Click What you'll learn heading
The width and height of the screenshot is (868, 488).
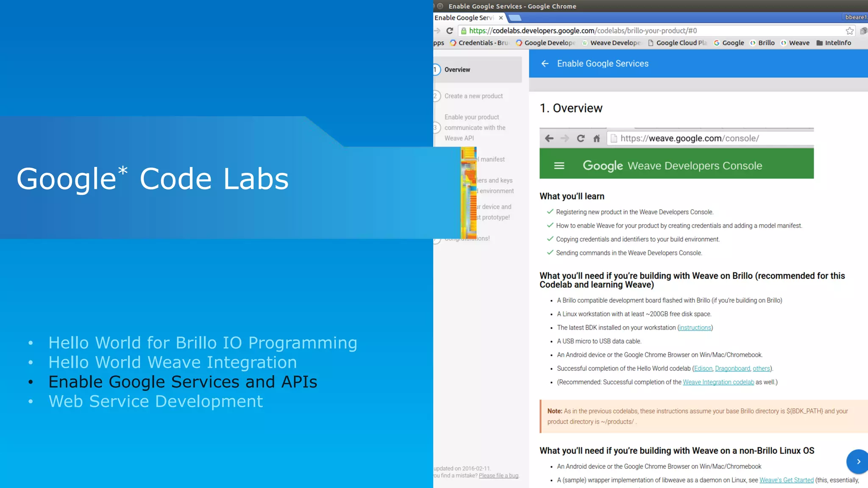[572, 196]
